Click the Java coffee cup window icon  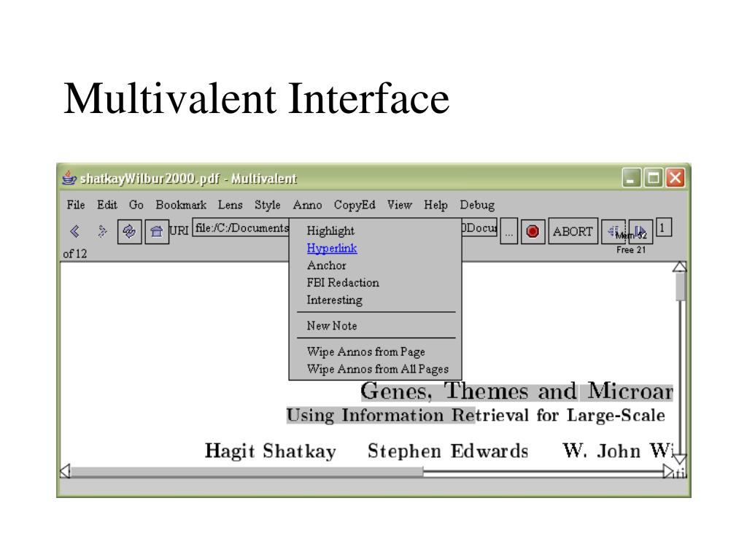point(69,178)
